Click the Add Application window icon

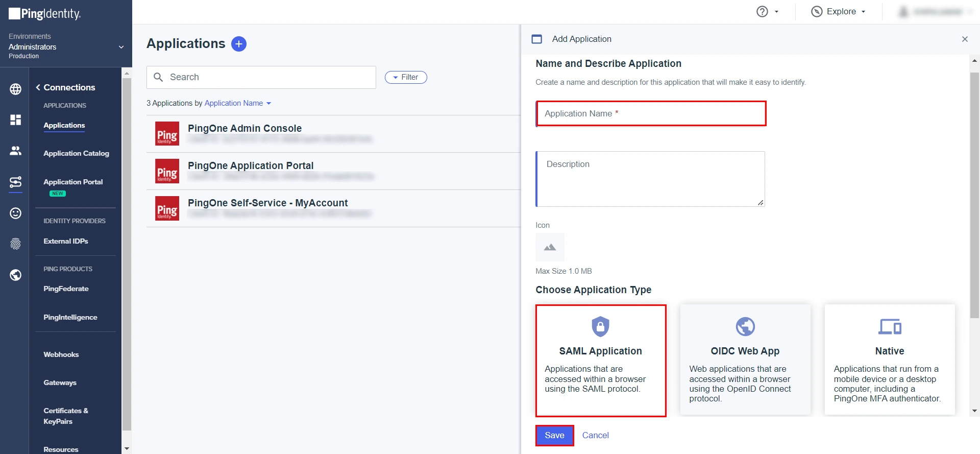537,39
